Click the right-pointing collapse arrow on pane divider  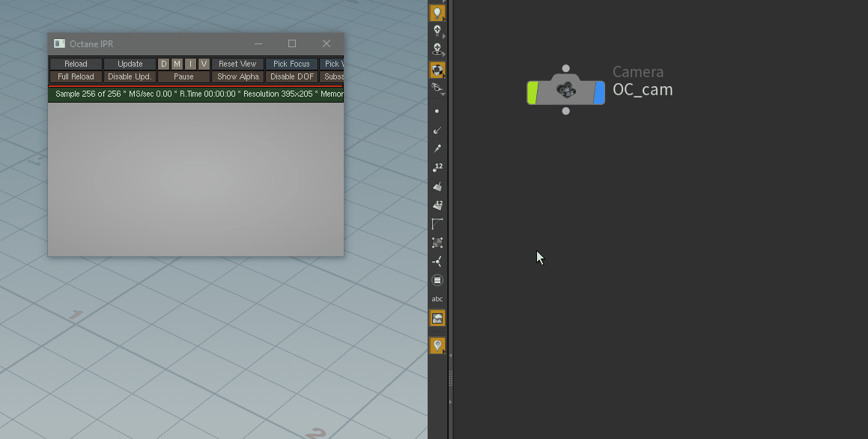point(450,402)
